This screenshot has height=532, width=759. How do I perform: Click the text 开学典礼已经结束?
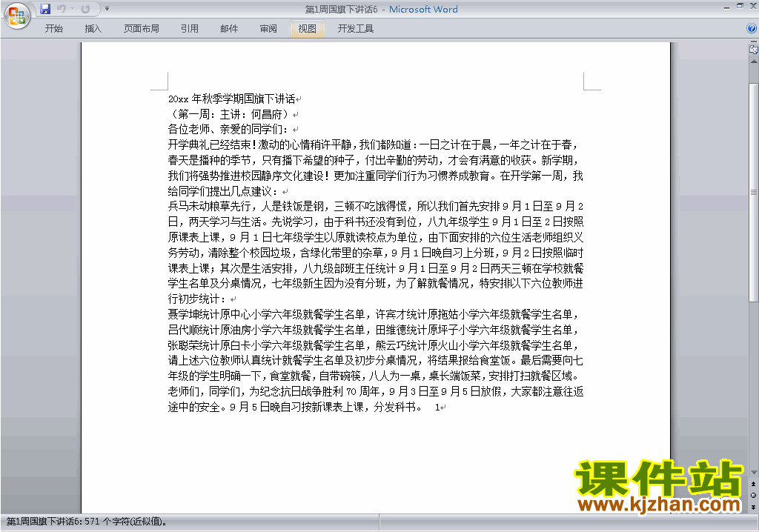click(209, 144)
